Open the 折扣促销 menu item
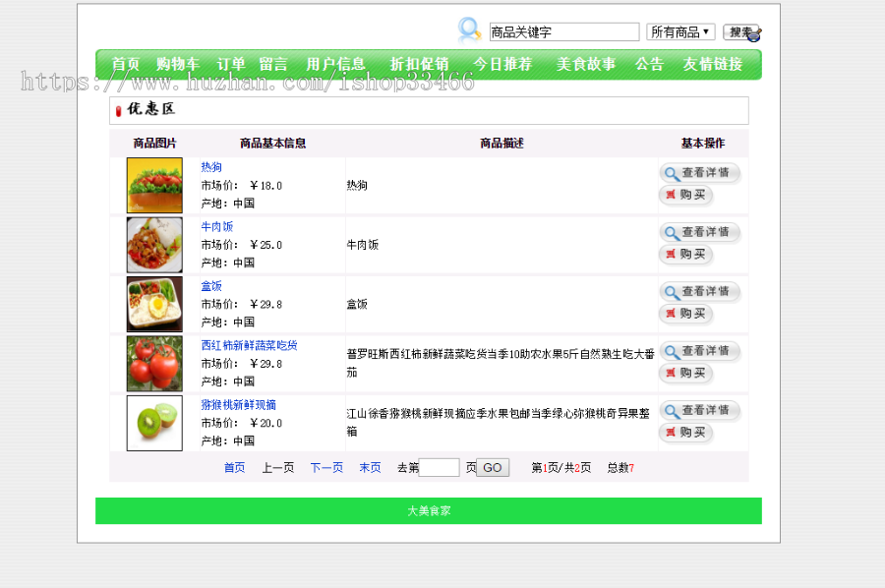 click(x=421, y=63)
